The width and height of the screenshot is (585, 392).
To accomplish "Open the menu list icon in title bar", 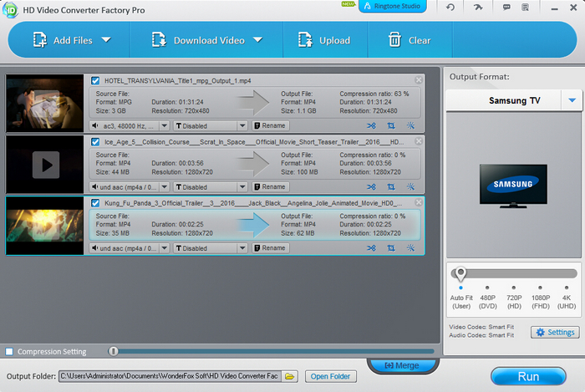I will [x=526, y=7].
